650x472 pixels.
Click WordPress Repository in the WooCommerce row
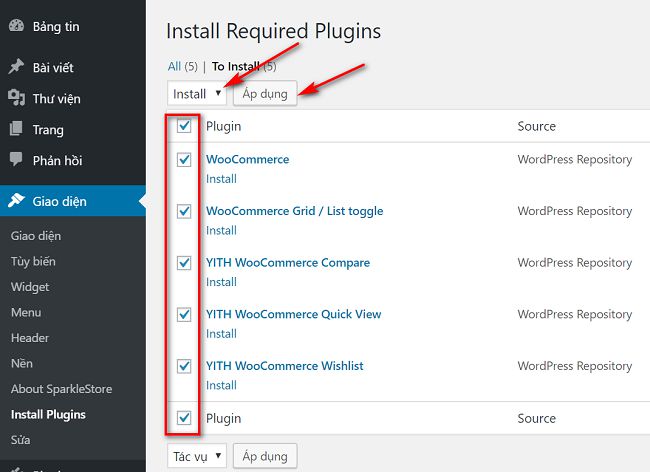(575, 160)
